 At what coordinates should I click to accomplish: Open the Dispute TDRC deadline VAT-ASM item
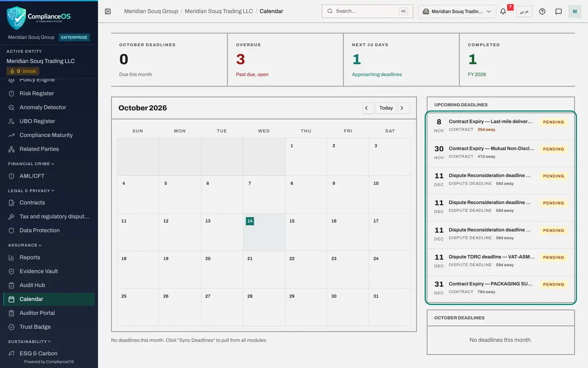click(500, 262)
